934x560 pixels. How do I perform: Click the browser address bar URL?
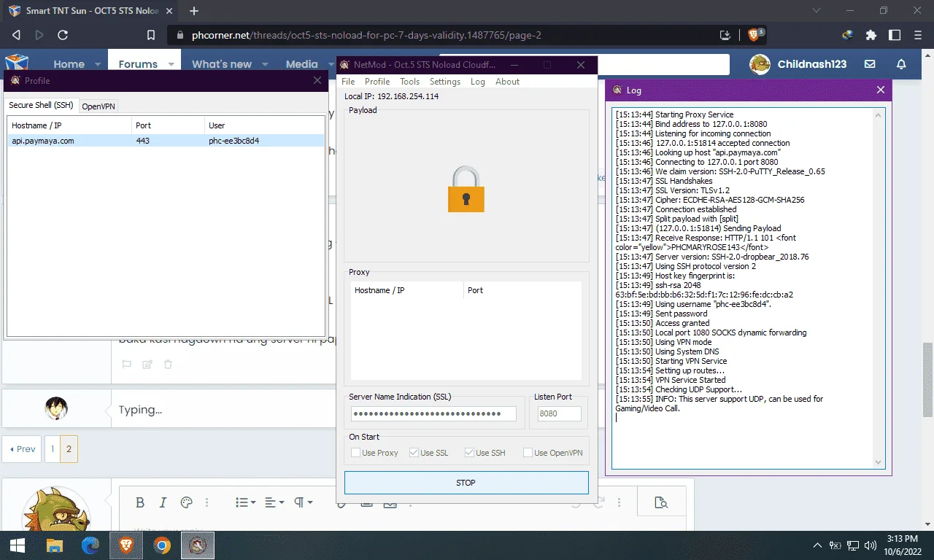pyautogui.click(x=366, y=35)
